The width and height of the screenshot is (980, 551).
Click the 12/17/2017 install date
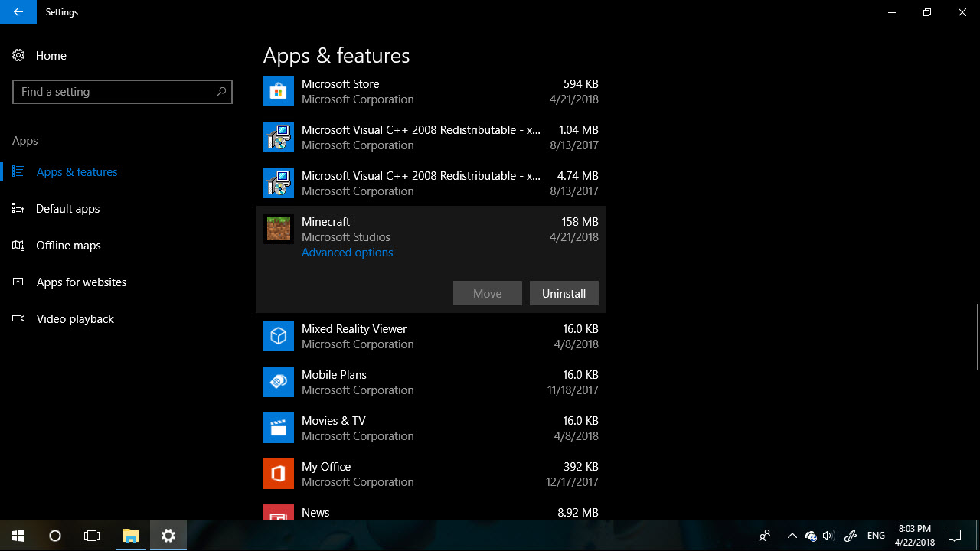pos(573,482)
